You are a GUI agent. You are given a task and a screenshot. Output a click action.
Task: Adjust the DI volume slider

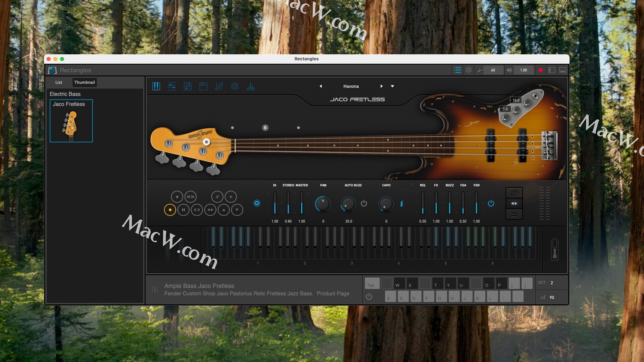(x=275, y=203)
